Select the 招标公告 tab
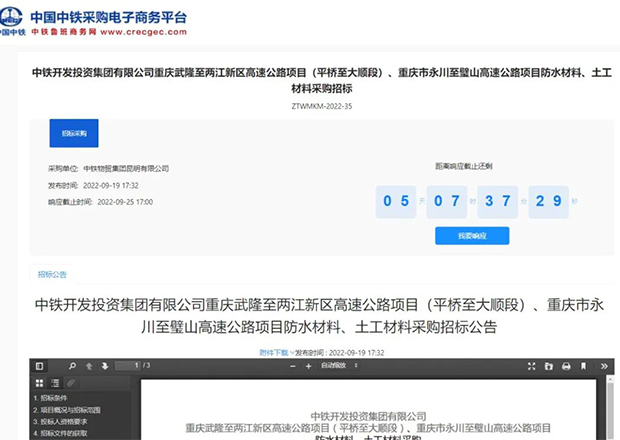Image resolution: width=620 pixels, height=440 pixels. (52, 274)
